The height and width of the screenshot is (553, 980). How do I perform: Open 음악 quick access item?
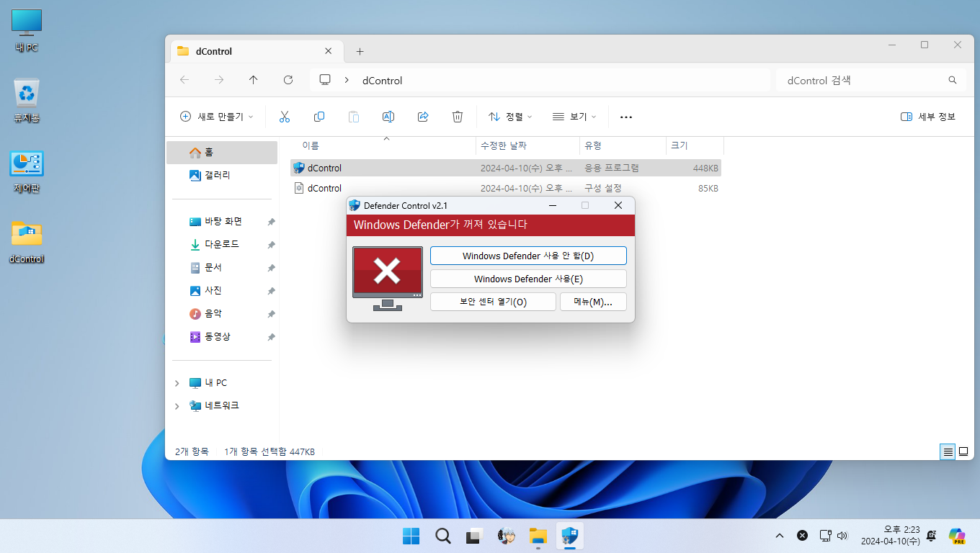pyautogui.click(x=222, y=314)
